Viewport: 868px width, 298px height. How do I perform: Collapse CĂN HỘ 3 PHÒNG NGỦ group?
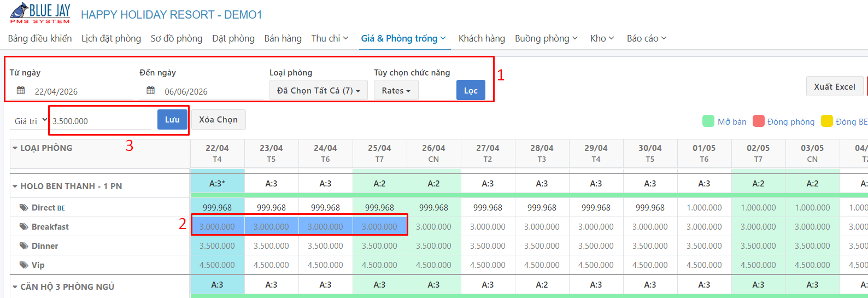15,287
